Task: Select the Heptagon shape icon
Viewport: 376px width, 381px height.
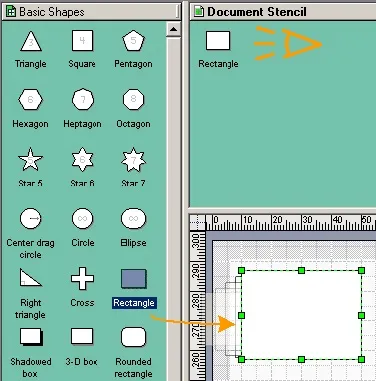Action: (82, 100)
